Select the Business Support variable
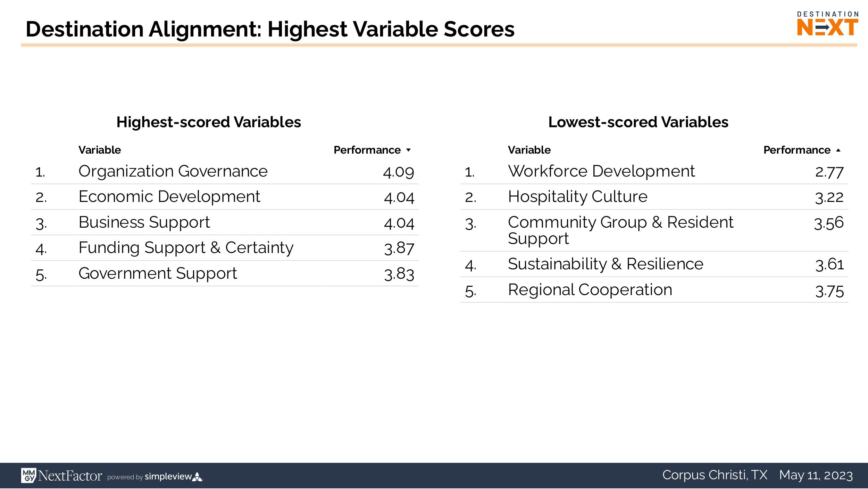 click(x=144, y=222)
